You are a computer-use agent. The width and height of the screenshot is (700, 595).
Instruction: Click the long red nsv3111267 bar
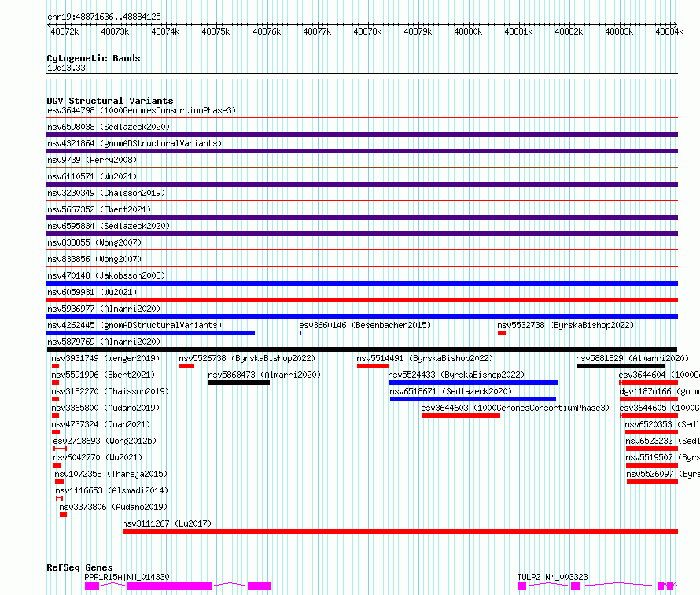click(400, 531)
